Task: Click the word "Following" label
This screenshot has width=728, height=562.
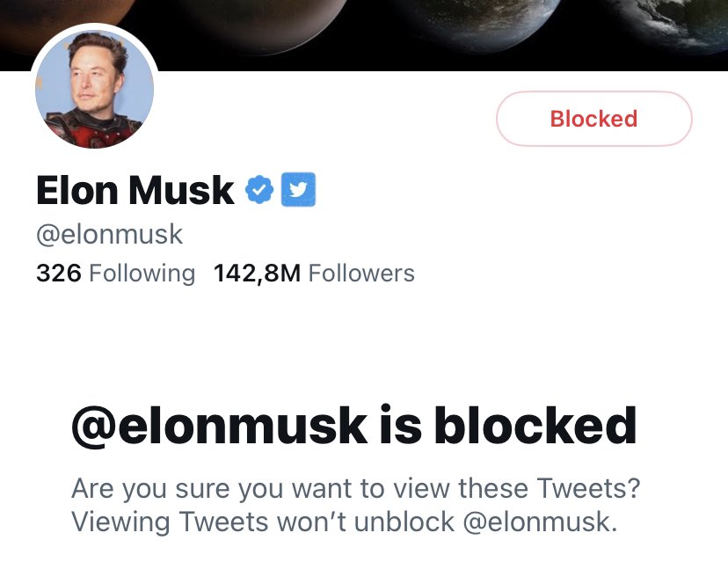Action: [142, 274]
